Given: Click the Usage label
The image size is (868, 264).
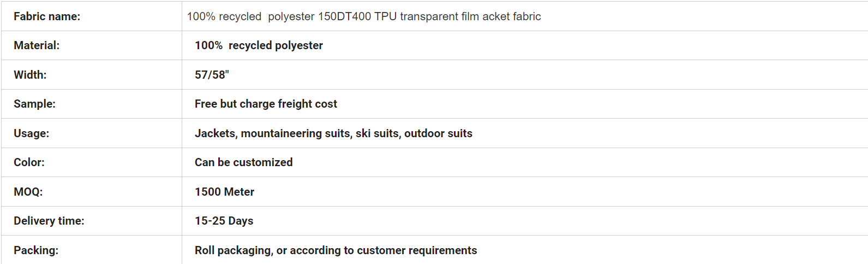Looking at the screenshot, I should pos(31,133).
